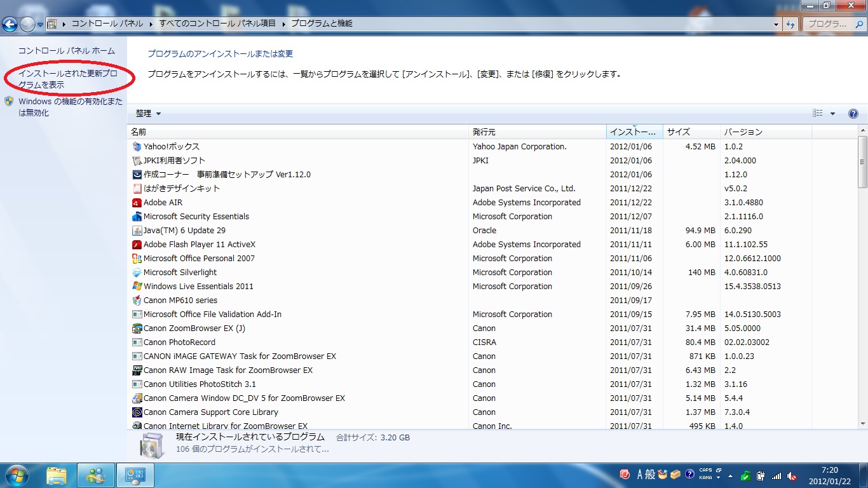Open Windows の機能の有効化または無効化 link
Screen dimensions: 868x488
tap(71, 107)
